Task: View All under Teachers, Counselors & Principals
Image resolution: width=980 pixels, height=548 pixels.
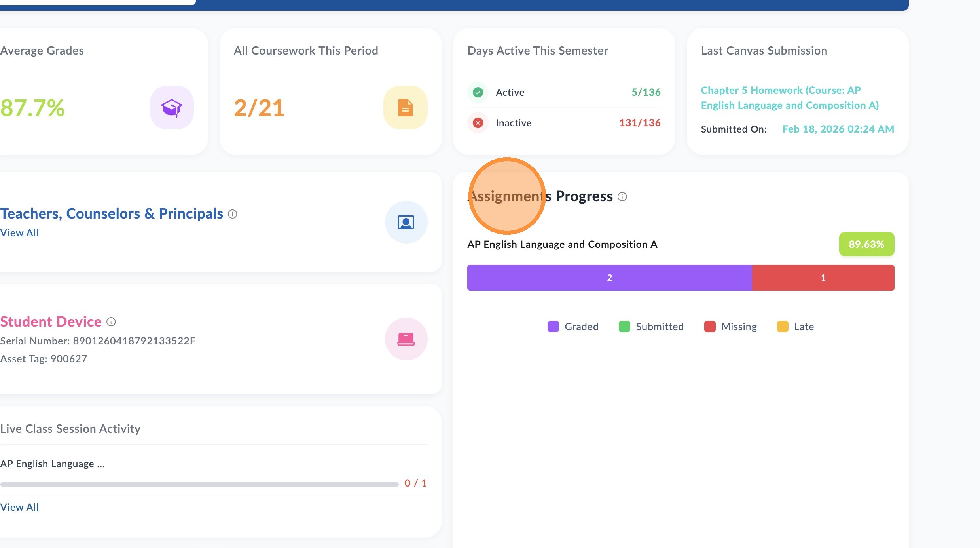Action: tap(19, 233)
